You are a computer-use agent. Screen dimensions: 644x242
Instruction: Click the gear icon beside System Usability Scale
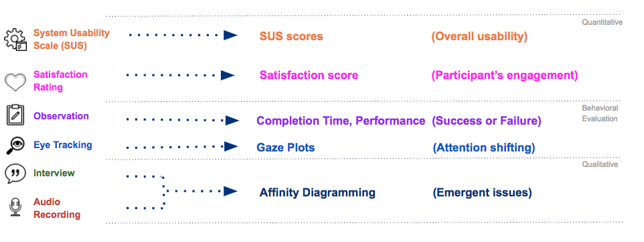click(x=15, y=40)
